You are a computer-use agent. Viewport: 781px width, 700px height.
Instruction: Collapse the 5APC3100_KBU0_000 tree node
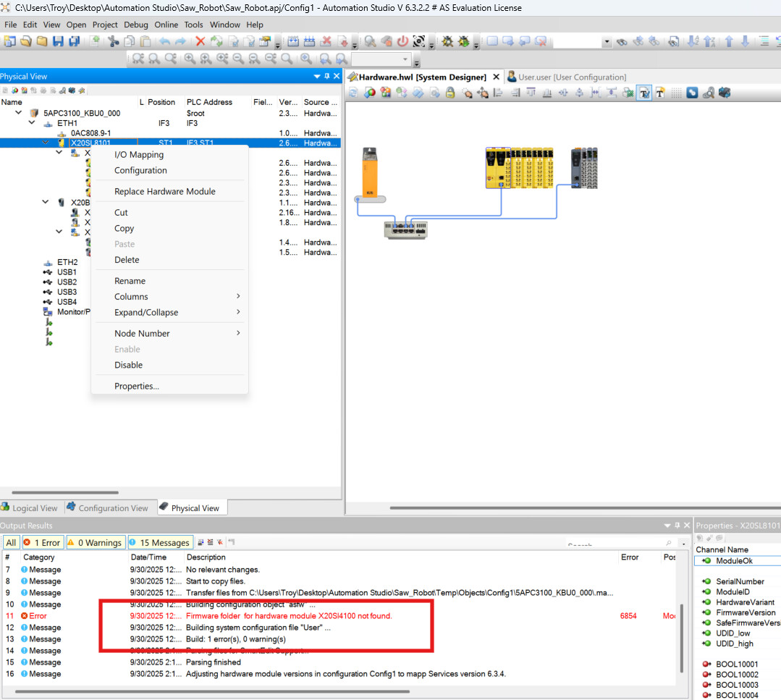(x=19, y=113)
